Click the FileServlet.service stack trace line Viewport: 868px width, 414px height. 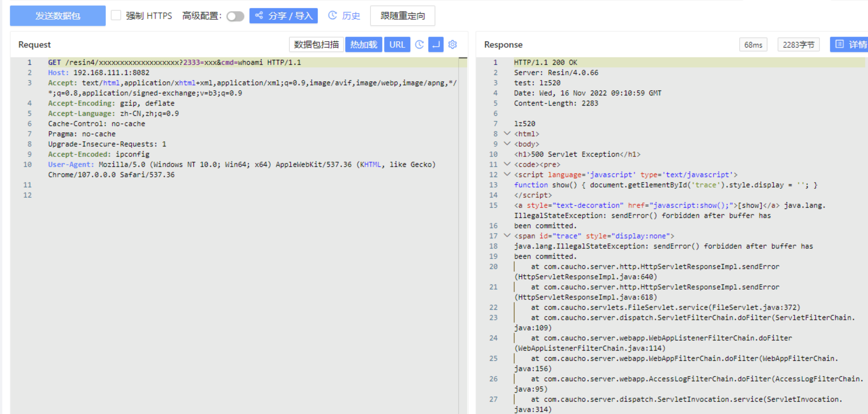click(666, 307)
